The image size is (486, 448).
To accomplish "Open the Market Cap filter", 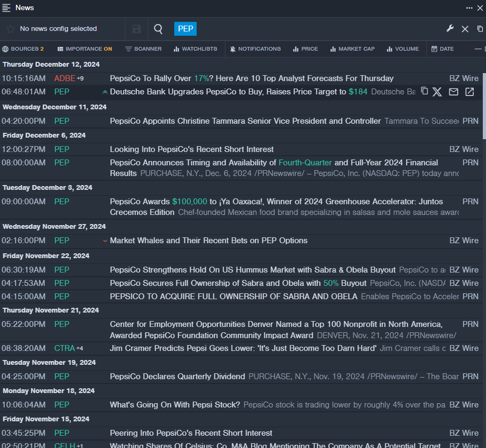I will (x=352, y=49).
